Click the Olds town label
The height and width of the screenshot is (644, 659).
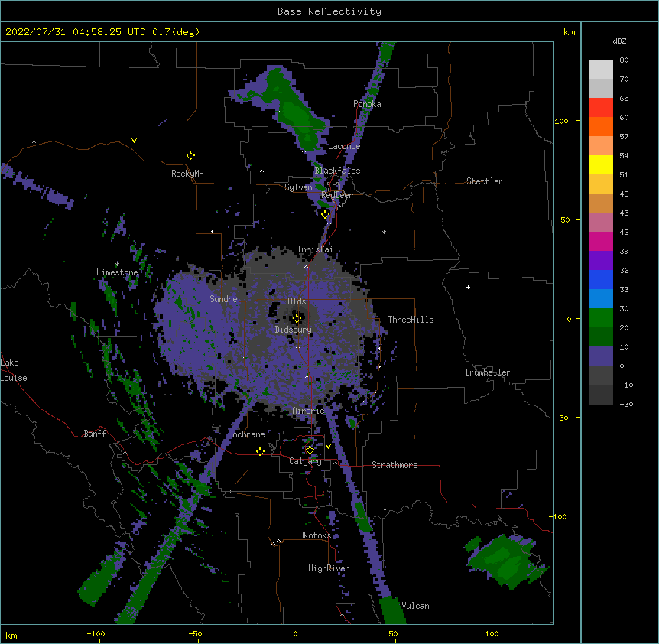[297, 301]
